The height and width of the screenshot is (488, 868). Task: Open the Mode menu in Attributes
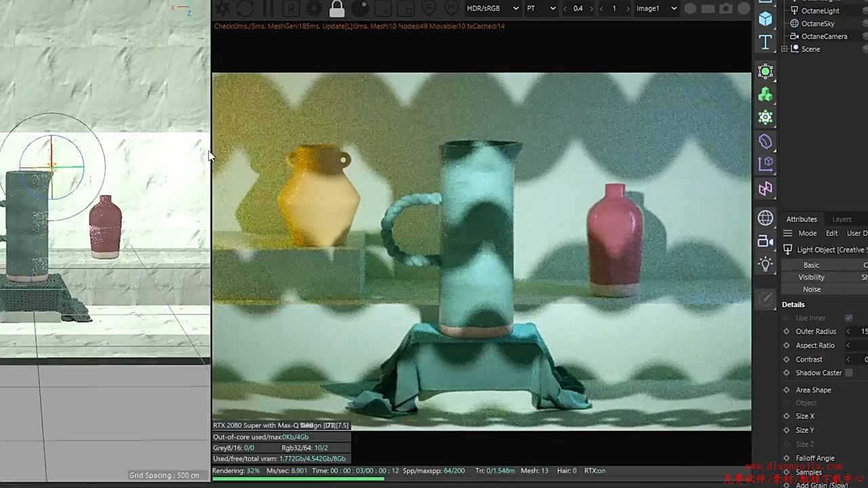click(807, 233)
